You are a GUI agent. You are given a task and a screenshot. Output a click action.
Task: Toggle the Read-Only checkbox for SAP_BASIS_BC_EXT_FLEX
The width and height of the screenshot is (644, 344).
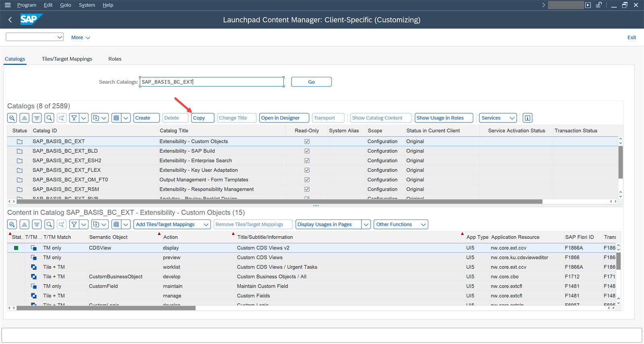[307, 170]
